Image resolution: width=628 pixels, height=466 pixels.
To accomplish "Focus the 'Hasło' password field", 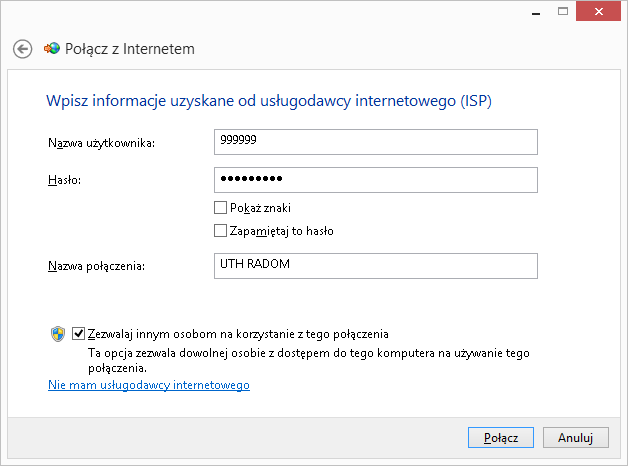I will 376,179.
